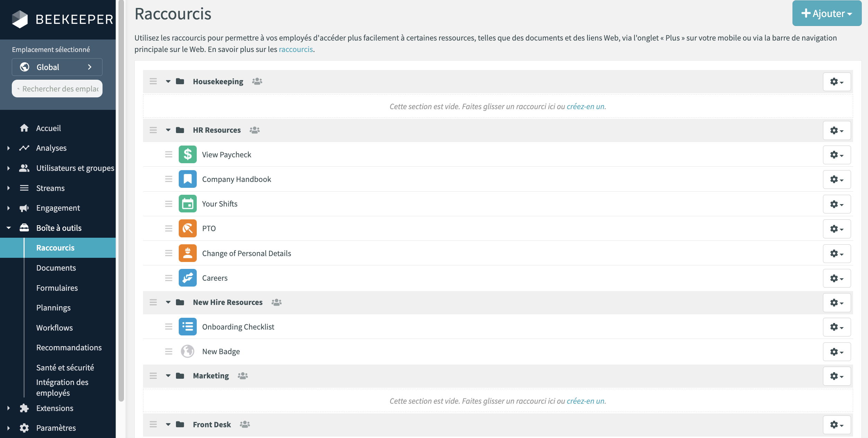
Task: Open the Plannings menu item
Action: [x=53, y=308]
